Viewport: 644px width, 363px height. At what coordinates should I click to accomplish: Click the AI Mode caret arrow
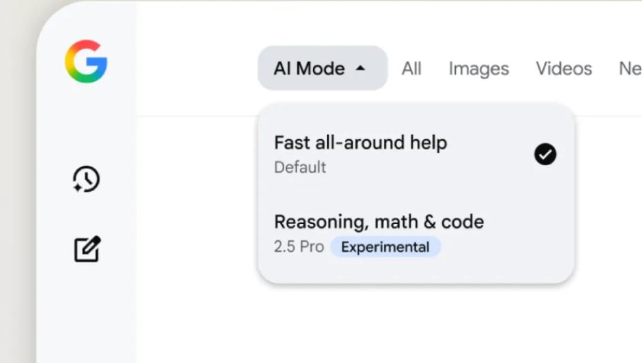click(361, 68)
